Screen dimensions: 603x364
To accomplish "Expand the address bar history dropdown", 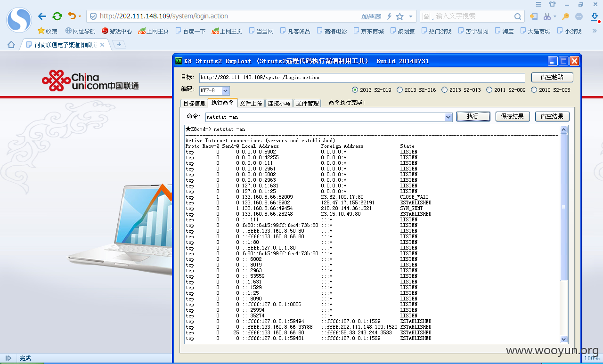I will click(411, 16).
